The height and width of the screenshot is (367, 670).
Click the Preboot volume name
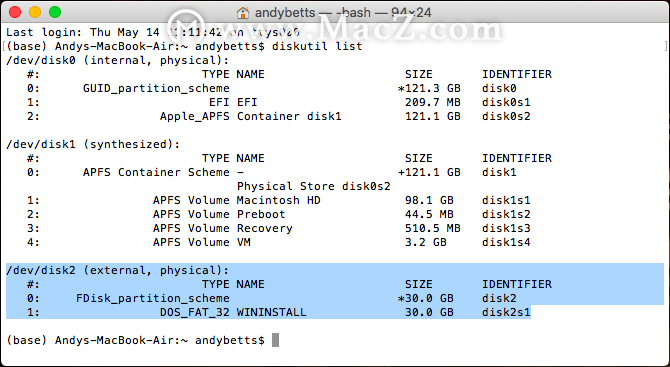pos(261,214)
